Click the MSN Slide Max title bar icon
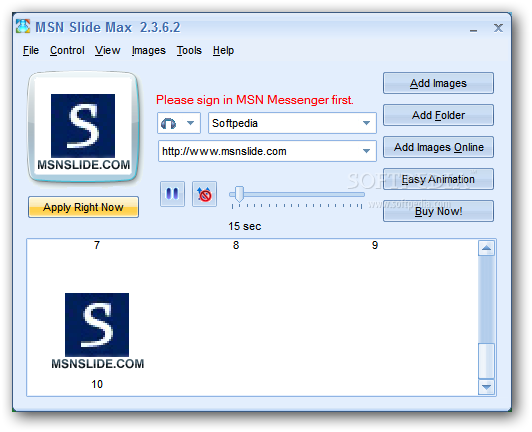The image size is (532, 432). click(x=23, y=26)
